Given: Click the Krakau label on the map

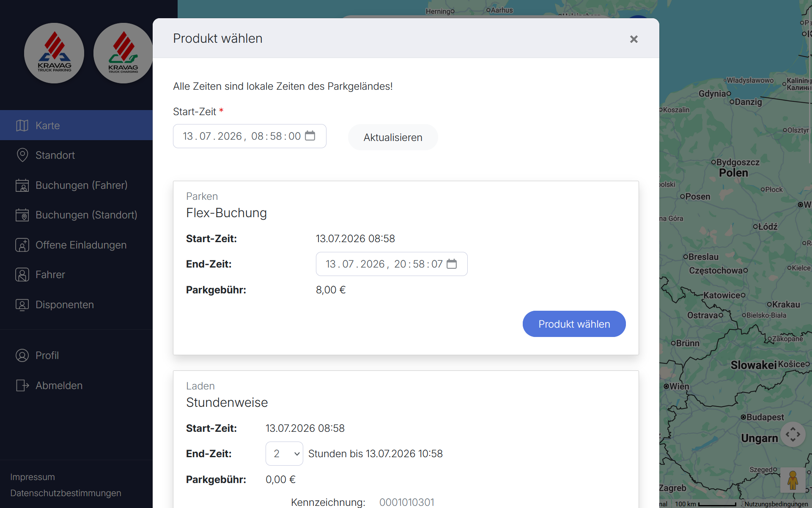Looking at the screenshot, I should tap(786, 304).
